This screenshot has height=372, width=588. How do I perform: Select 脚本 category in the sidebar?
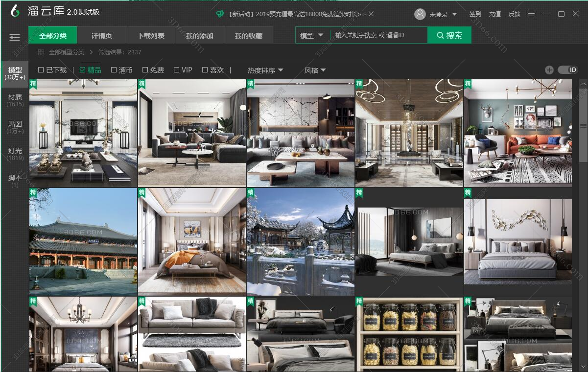[x=15, y=181]
